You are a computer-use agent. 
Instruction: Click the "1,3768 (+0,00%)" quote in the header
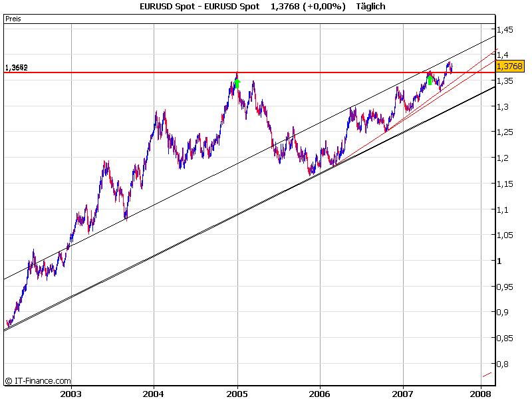tap(308, 7)
